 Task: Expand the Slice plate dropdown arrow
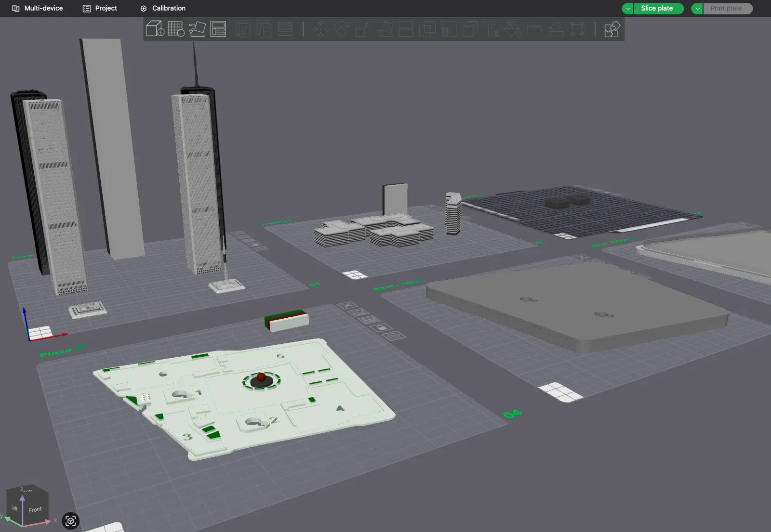point(628,8)
